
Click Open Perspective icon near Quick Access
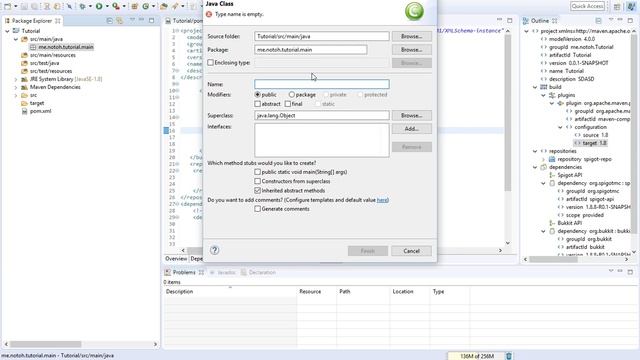coord(617,6)
